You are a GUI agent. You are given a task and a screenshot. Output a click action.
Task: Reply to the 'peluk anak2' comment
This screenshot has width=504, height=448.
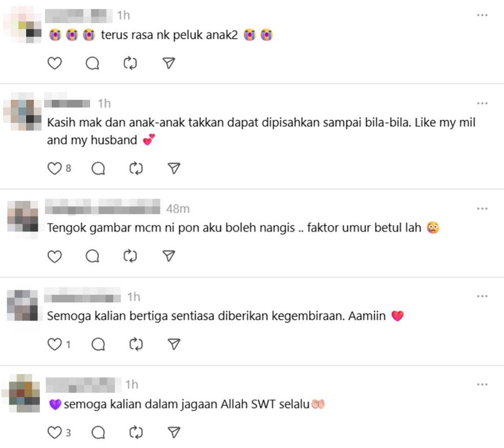point(92,63)
